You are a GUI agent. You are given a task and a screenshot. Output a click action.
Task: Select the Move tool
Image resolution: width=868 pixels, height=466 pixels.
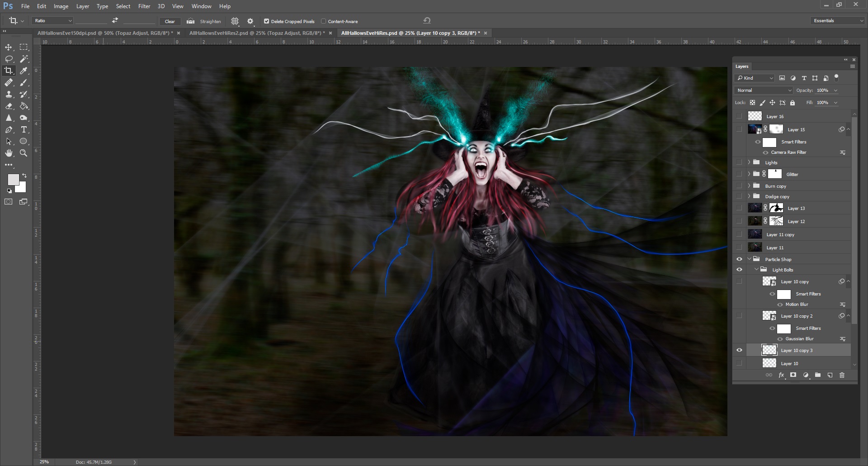click(x=9, y=48)
